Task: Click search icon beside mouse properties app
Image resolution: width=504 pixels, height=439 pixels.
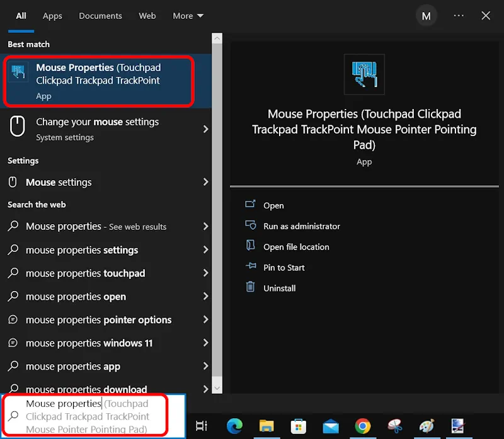Action: tap(13, 366)
